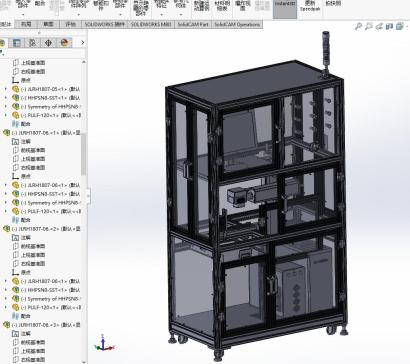
Task: Open the DisplayManager color-ball tab icon
Action: pyautogui.click(x=64, y=42)
